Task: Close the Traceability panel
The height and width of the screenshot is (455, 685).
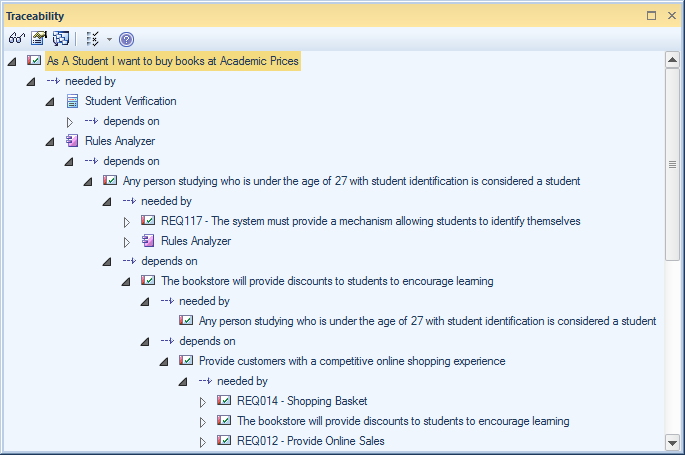Action: (672, 16)
